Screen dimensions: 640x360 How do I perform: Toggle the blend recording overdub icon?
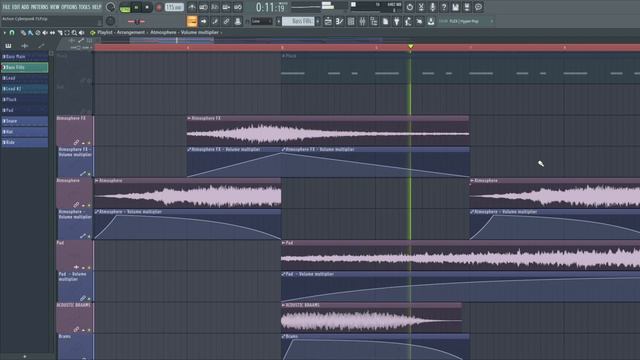[x=226, y=7]
